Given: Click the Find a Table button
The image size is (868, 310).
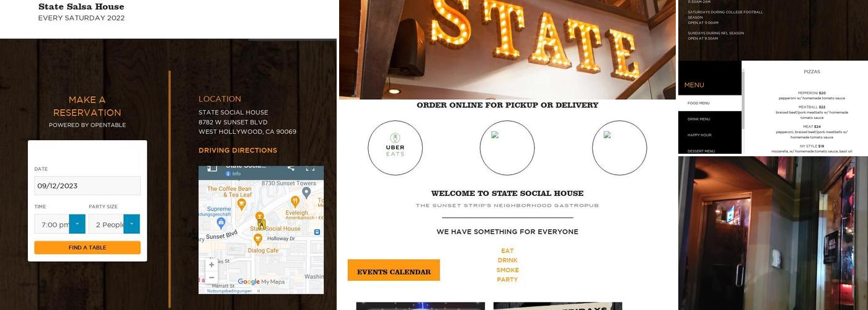Looking at the screenshot, I should [87, 247].
